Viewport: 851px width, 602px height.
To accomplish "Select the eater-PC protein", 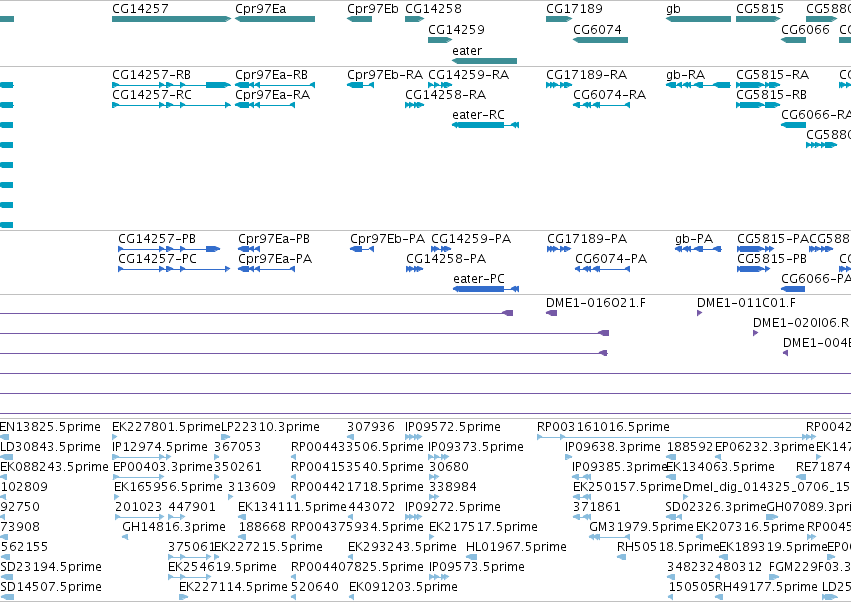I will coord(486,289).
